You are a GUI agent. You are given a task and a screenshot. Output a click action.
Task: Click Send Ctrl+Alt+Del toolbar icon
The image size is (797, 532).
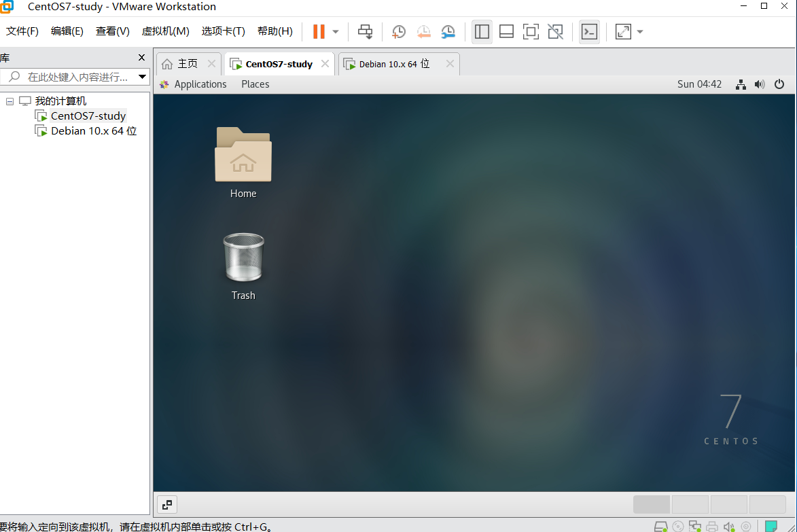coord(366,32)
